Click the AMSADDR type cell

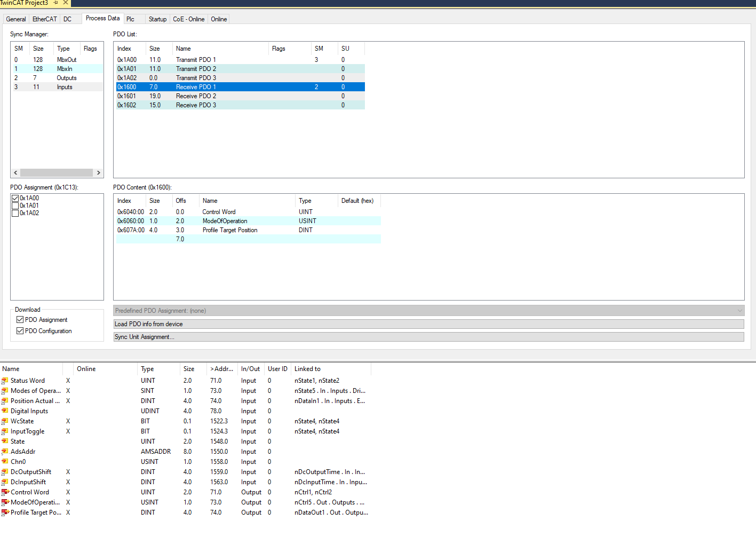pos(156,452)
